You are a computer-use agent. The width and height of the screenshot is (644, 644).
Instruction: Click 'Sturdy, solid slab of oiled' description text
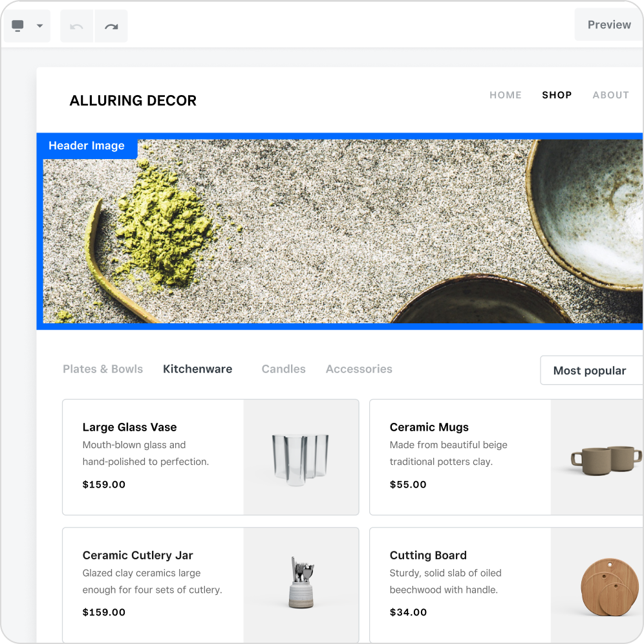(x=445, y=573)
